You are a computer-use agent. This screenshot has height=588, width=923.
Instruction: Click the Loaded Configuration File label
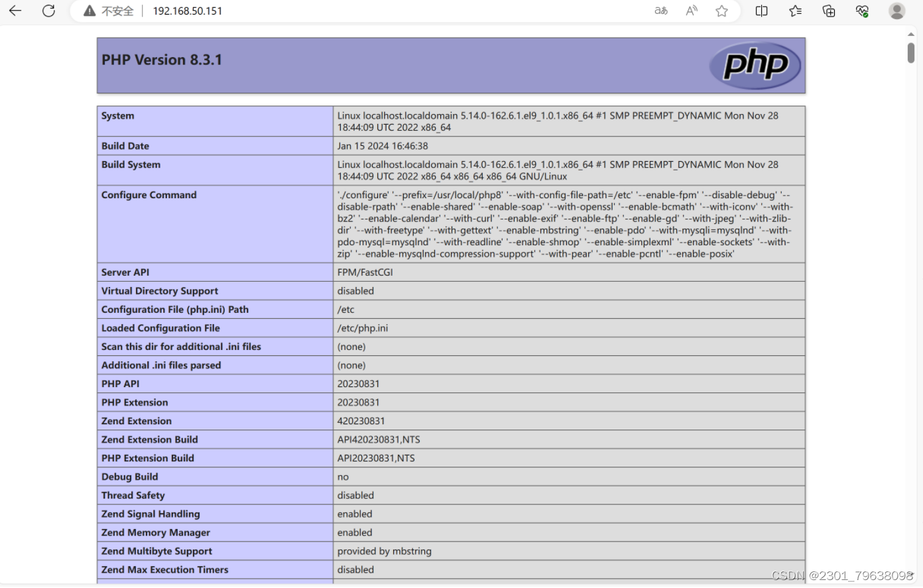pos(160,328)
